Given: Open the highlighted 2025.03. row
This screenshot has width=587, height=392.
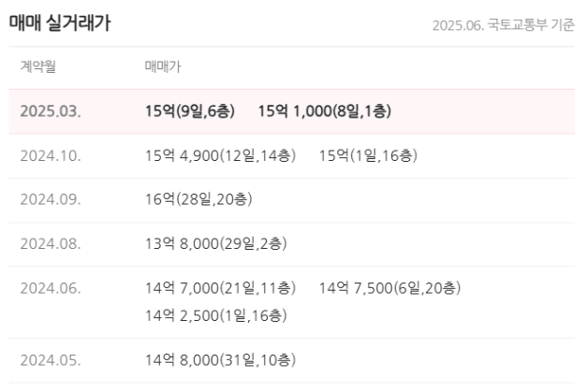Looking at the screenshot, I should click(x=292, y=111).
